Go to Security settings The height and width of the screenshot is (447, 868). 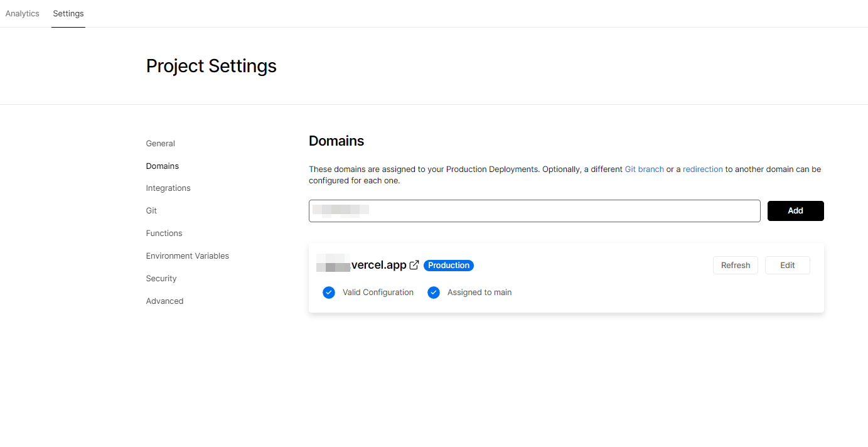(x=161, y=279)
